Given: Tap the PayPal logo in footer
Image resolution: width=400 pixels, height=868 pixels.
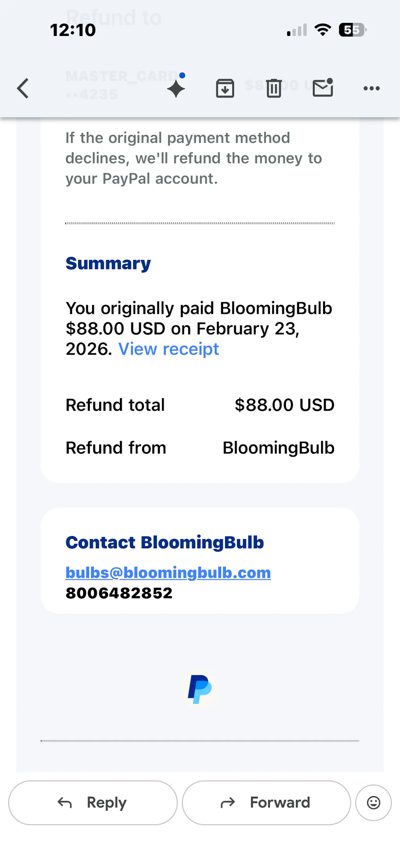Looking at the screenshot, I should pyautogui.click(x=200, y=689).
